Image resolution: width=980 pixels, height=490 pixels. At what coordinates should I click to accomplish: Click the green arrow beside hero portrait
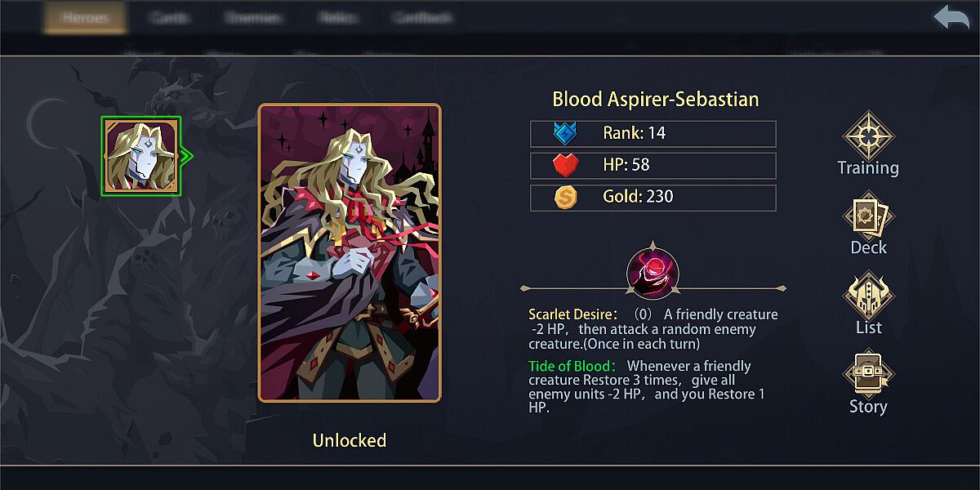point(187,155)
